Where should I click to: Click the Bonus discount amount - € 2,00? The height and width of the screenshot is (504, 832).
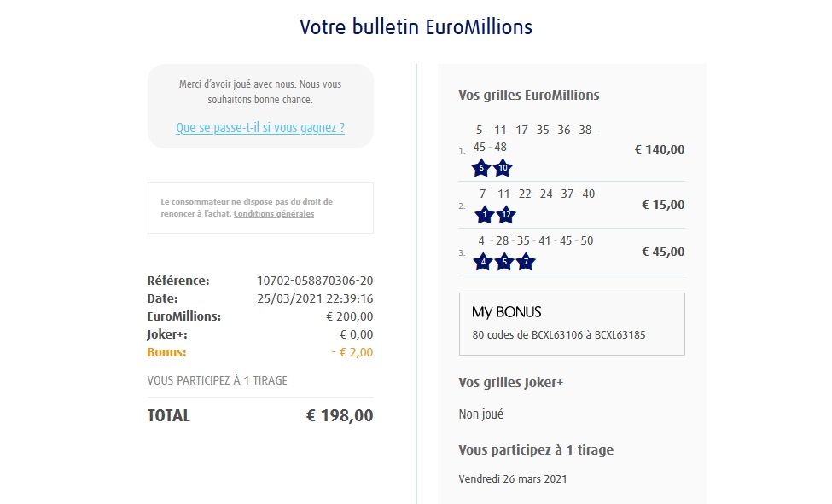click(x=352, y=352)
